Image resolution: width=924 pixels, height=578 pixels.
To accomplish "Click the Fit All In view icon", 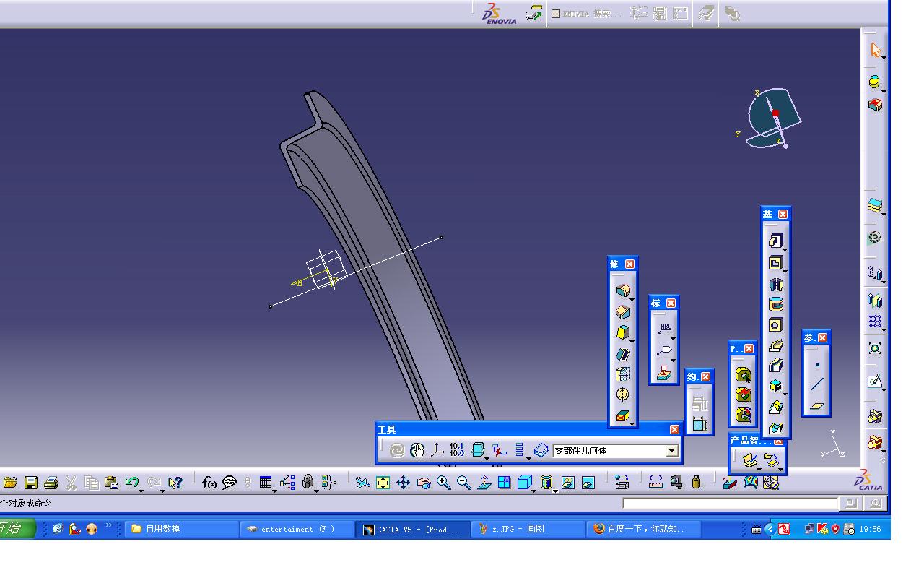I will coord(383,483).
